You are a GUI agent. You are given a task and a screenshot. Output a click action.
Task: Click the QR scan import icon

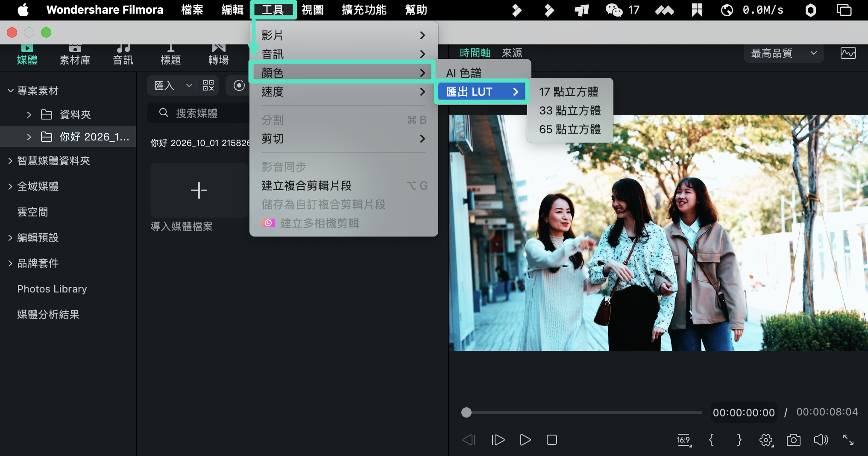coord(208,85)
